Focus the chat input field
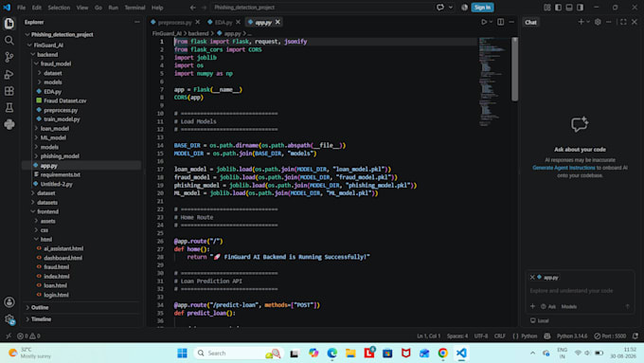This screenshot has height=363, width=644. (579, 291)
